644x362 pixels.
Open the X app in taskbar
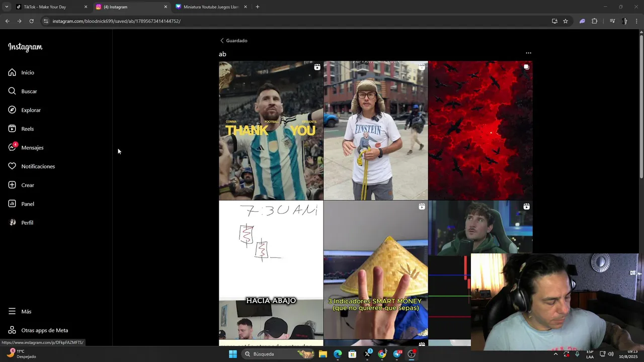(367, 354)
